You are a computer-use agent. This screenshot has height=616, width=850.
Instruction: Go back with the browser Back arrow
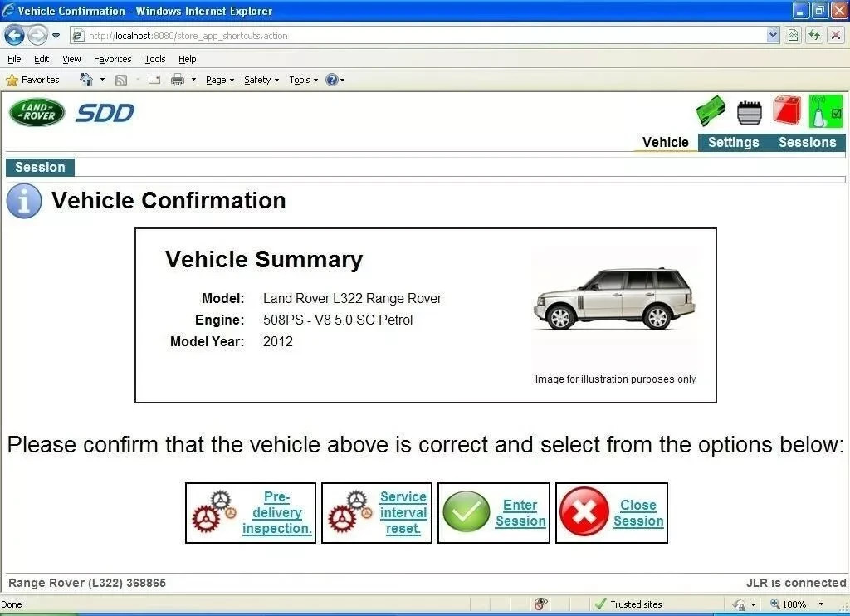click(14, 36)
